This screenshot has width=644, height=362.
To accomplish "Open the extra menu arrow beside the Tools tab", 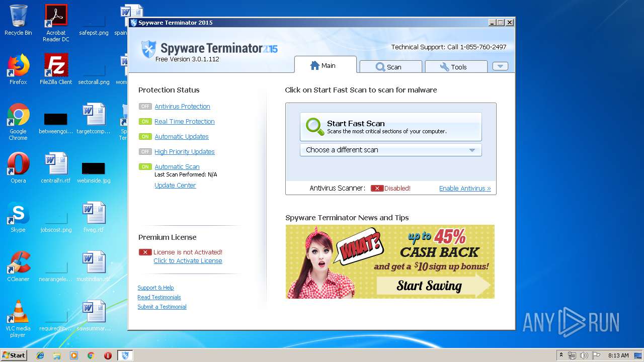I will coord(500,66).
